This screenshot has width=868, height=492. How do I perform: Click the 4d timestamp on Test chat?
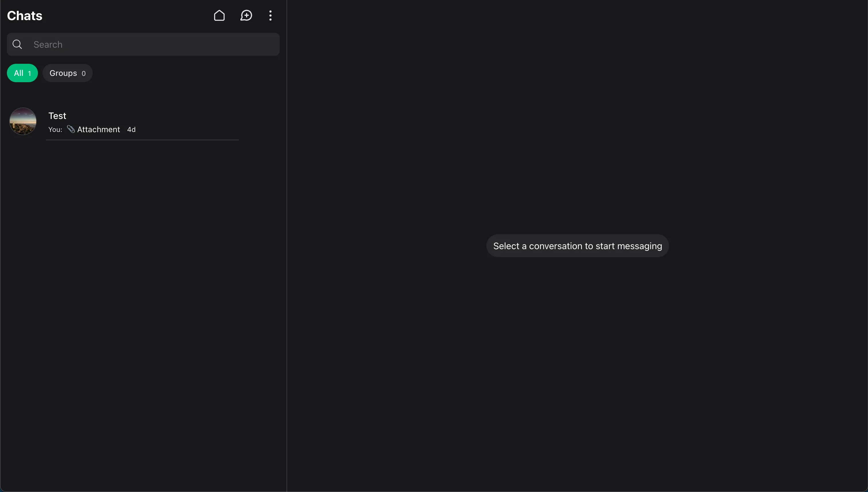(x=131, y=130)
